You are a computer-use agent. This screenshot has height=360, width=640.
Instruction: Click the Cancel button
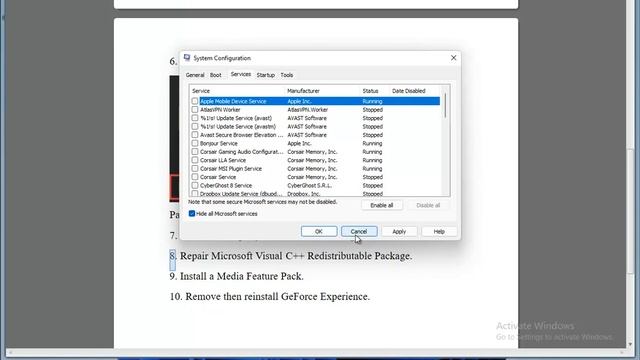(359, 231)
